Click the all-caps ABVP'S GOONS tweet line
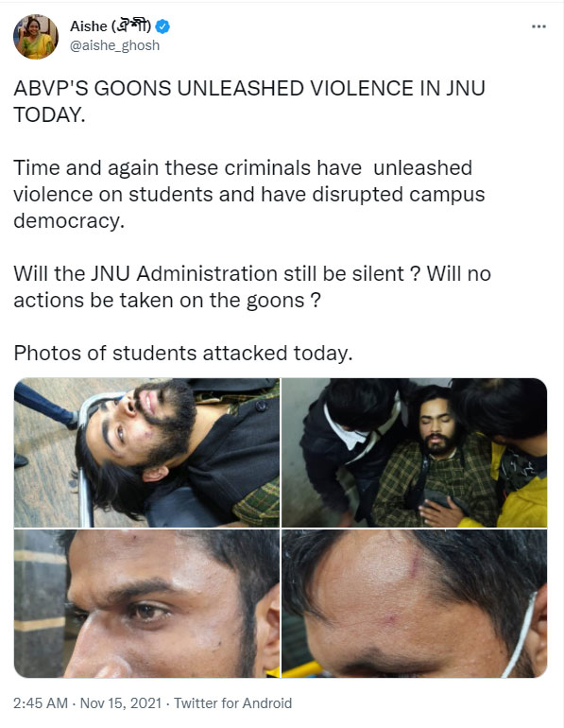The width and height of the screenshot is (564, 728). click(x=249, y=88)
